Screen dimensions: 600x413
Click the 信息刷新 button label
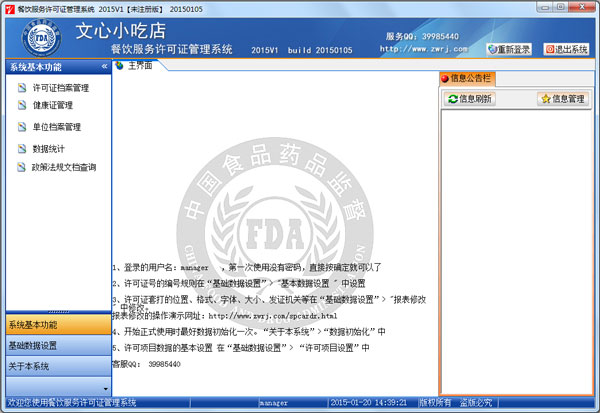point(475,99)
